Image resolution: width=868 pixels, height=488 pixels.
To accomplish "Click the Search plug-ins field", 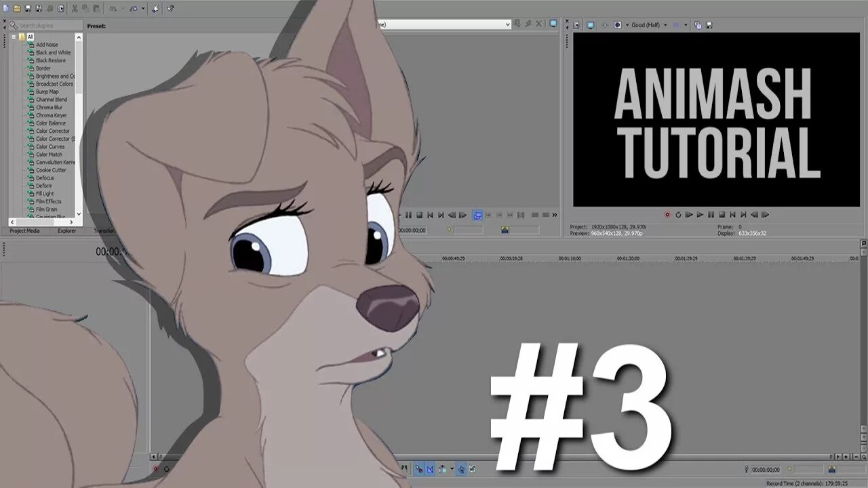I will pyautogui.click(x=47, y=26).
